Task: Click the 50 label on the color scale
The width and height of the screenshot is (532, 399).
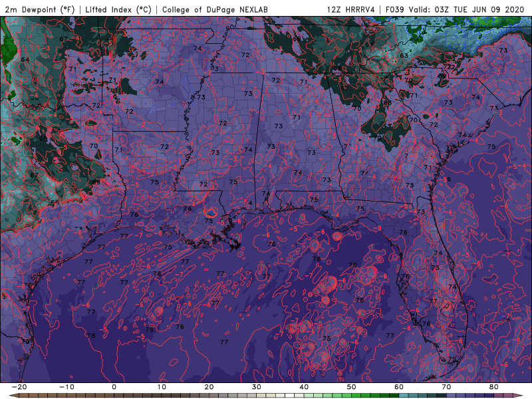Action: (x=352, y=387)
